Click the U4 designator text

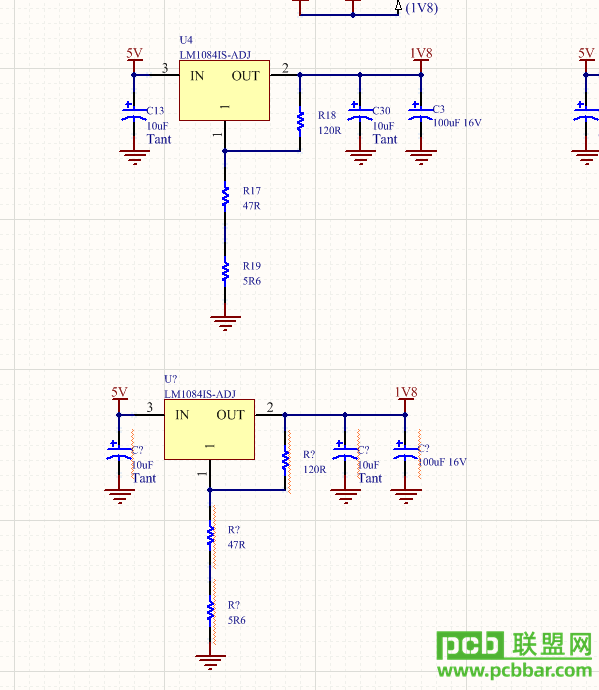coord(186,40)
